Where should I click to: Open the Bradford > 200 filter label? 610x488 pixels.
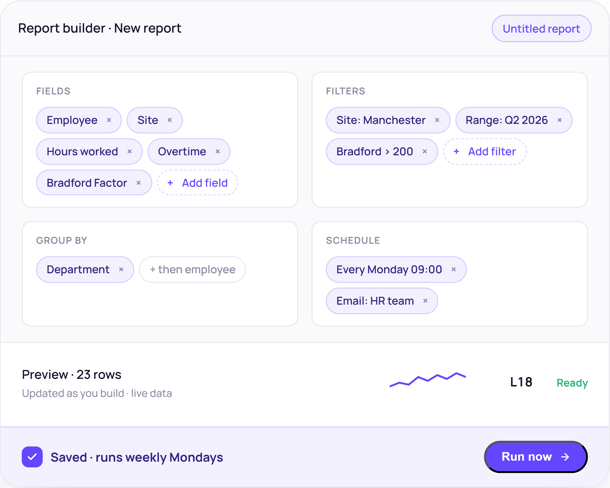tap(375, 151)
